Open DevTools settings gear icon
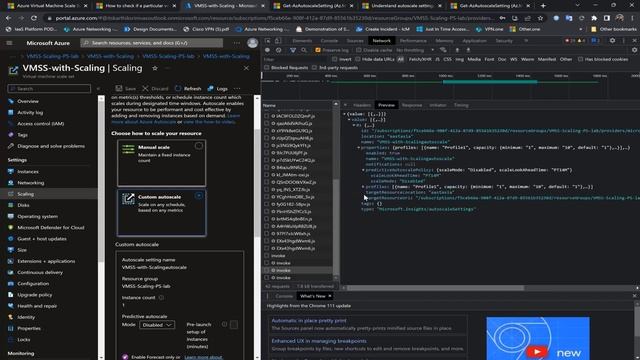Image resolution: width=640 pixels, height=360 pixels. (612, 41)
